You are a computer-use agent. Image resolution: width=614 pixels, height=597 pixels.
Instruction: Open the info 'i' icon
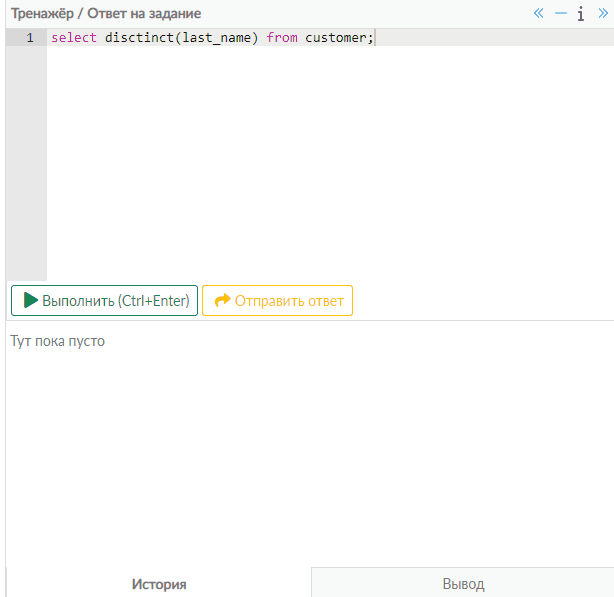click(x=580, y=14)
